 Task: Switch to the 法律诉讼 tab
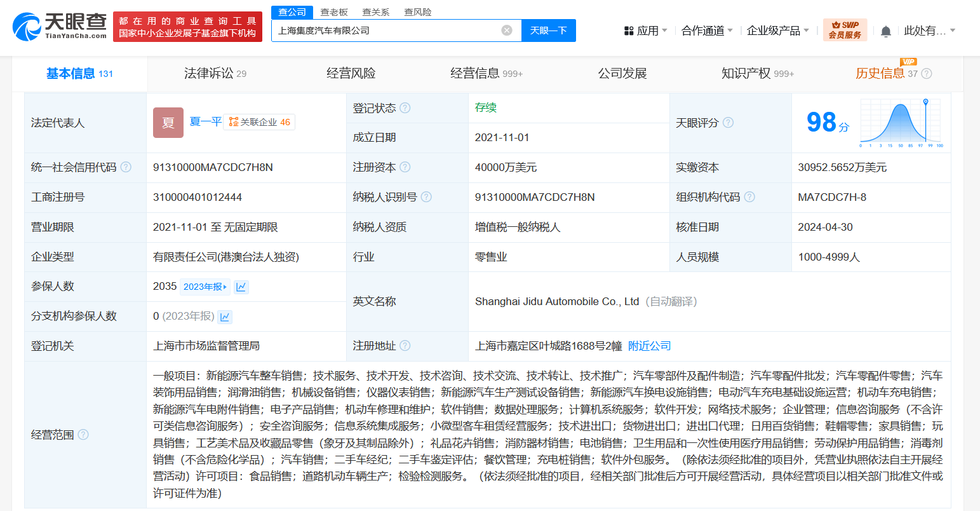215,74
